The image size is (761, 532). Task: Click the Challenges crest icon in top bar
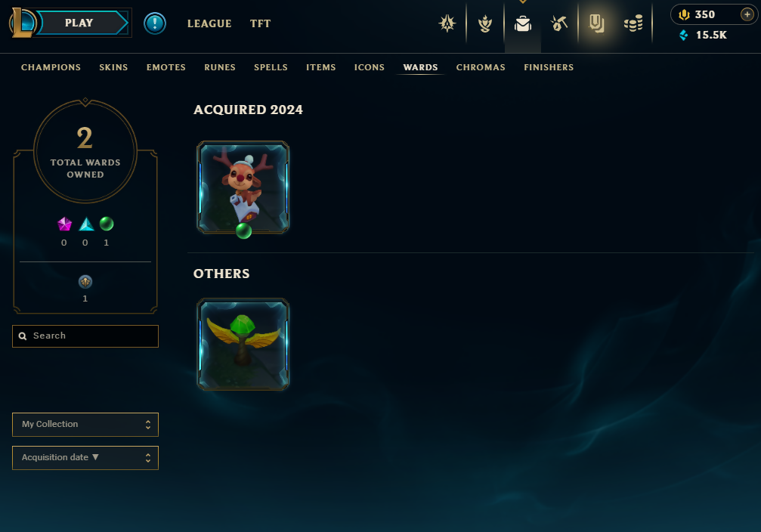click(x=447, y=23)
